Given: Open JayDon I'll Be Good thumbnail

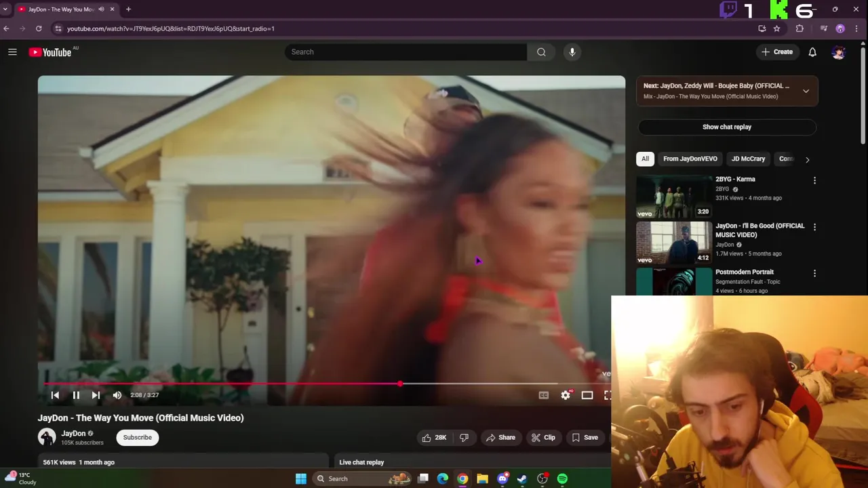Looking at the screenshot, I should (x=674, y=243).
